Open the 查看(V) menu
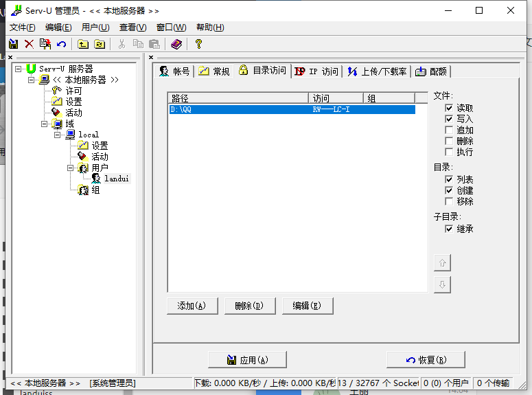Screen dimensions: 532x395 coord(132,27)
